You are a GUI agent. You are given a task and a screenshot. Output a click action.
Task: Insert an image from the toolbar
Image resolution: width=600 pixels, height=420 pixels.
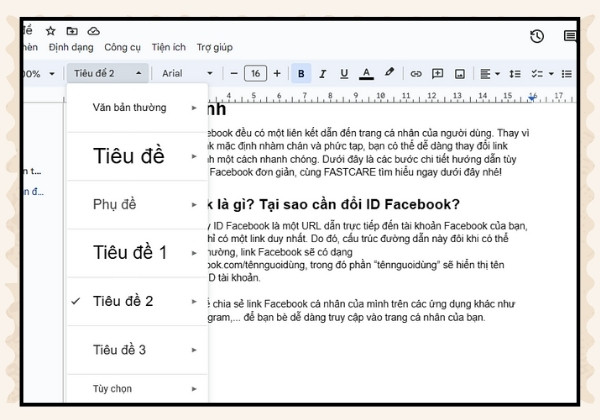point(460,74)
